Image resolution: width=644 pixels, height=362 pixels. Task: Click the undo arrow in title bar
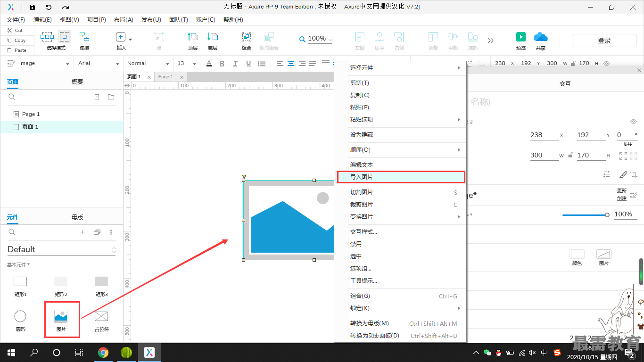pos(49,7)
